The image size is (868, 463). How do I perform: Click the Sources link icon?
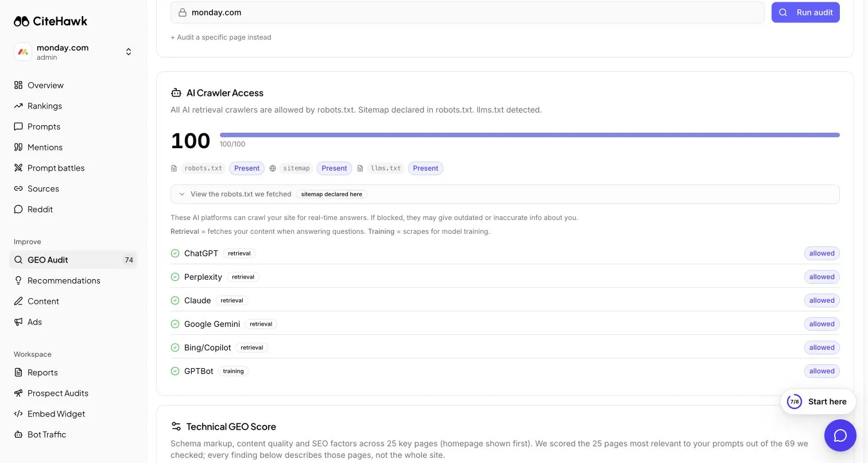coord(18,188)
